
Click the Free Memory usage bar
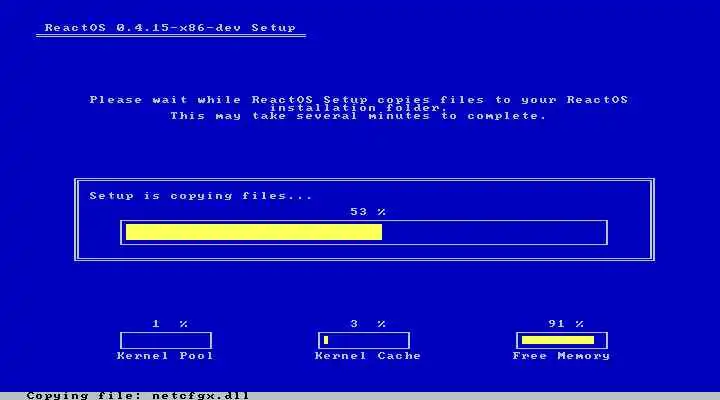coord(562,341)
